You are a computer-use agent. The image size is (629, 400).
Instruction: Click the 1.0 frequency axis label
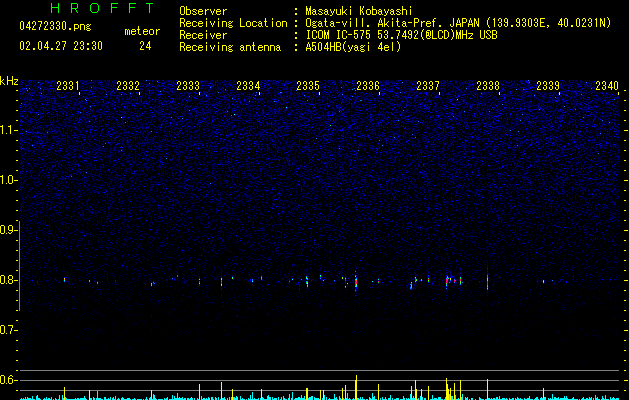click(9, 180)
